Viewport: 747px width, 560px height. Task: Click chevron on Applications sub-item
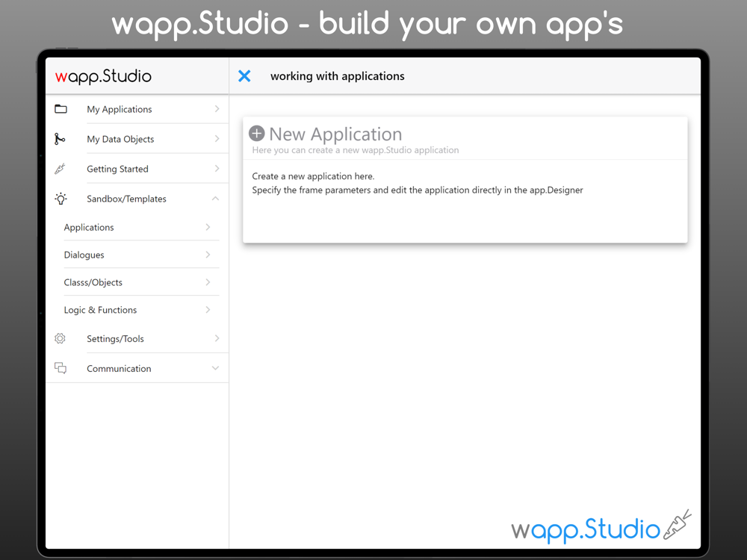click(x=208, y=227)
